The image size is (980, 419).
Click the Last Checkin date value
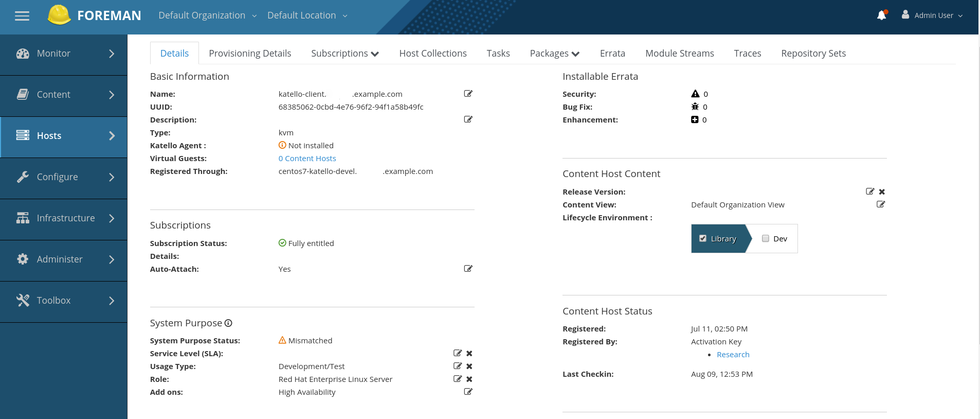722,374
